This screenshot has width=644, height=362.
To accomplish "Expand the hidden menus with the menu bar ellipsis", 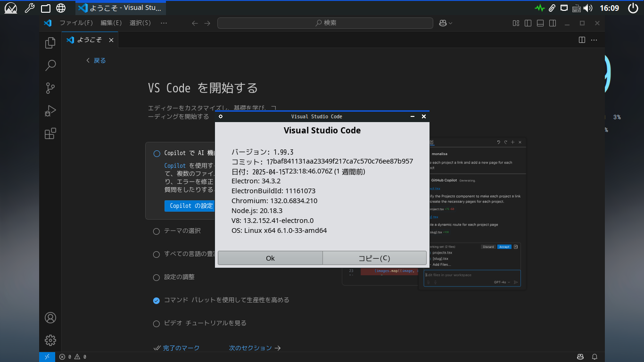I will click(164, 23).
